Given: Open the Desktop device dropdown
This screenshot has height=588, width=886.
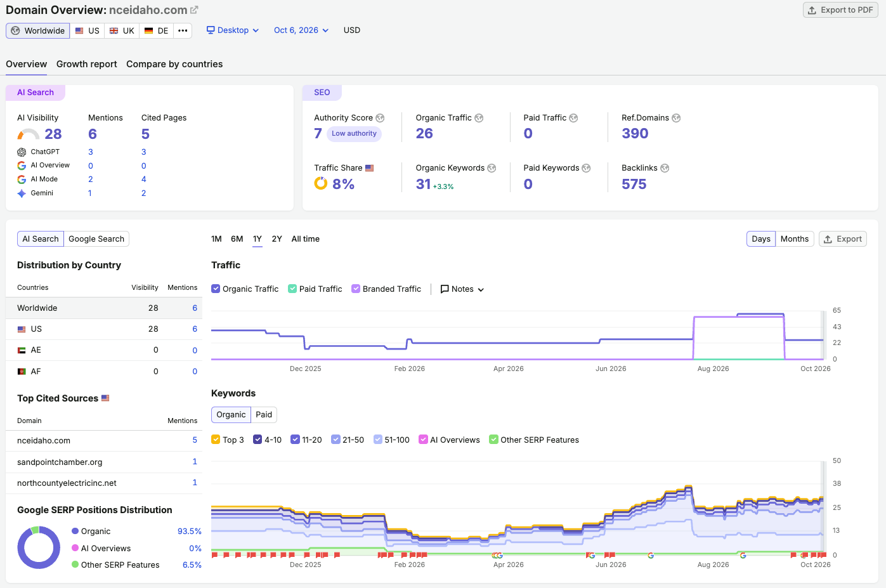Looking at the screenshot, I should 233,30.
